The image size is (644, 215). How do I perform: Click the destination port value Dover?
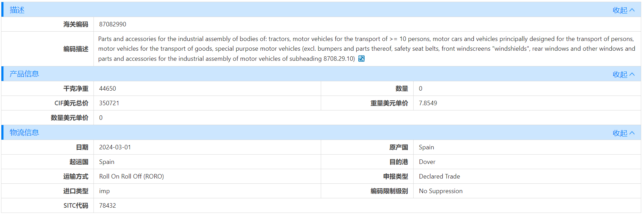click(x=427, y=162)
